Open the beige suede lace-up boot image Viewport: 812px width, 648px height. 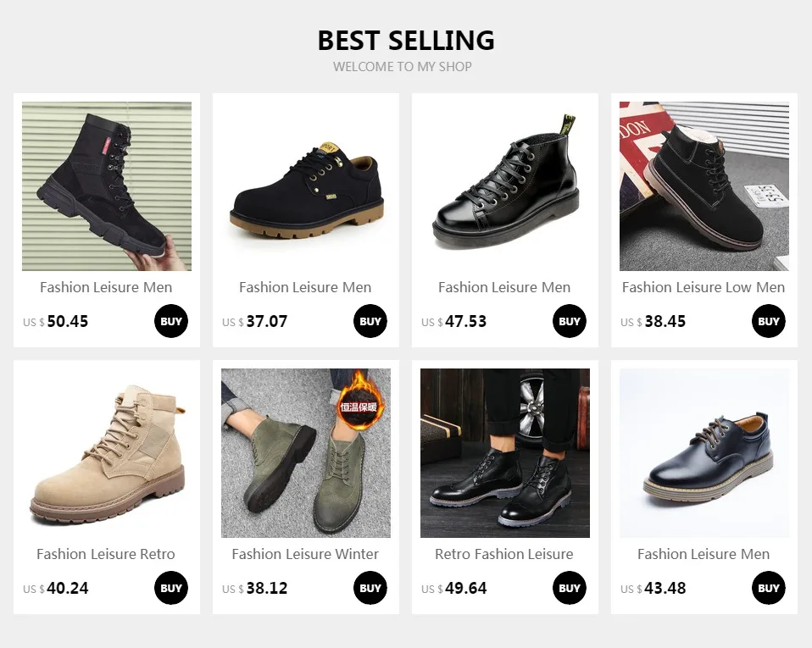(107, 453)
